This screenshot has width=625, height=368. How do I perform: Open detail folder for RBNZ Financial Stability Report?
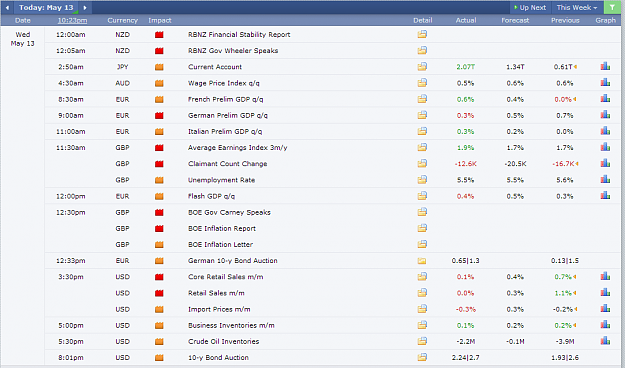pos(422,34)
